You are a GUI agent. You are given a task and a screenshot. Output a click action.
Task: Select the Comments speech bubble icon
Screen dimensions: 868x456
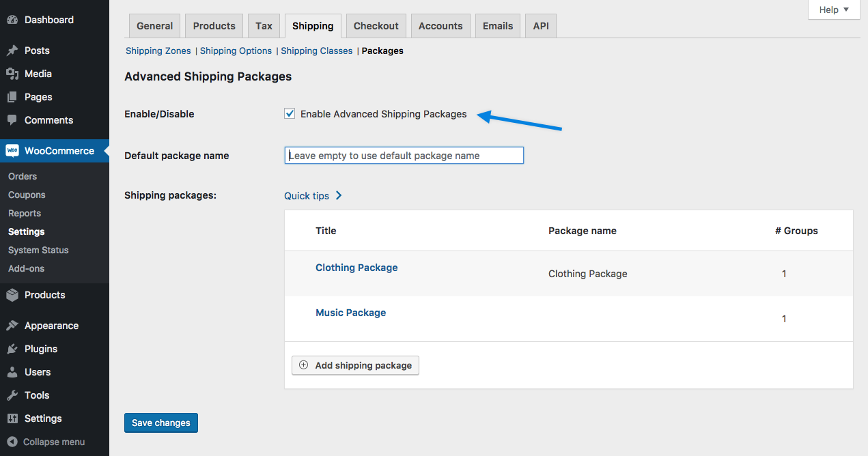[12, 120]
